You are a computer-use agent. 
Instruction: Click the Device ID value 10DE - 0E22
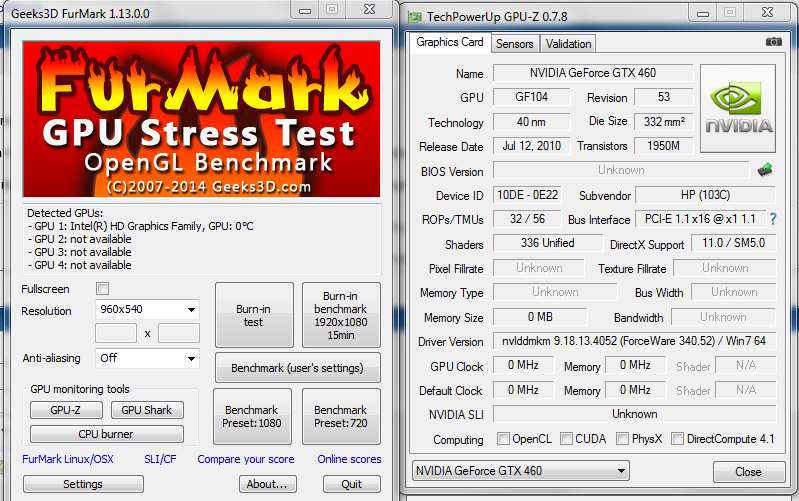pos(527,195)
